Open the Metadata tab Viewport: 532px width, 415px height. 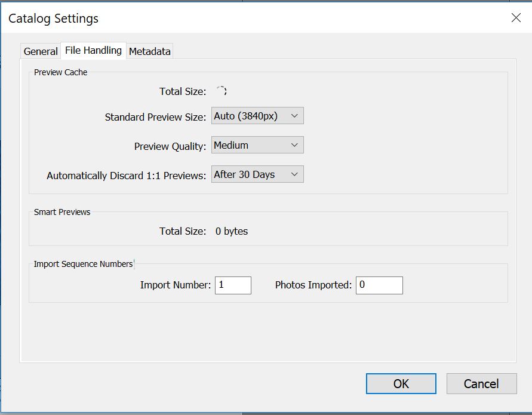pos(150,51)
